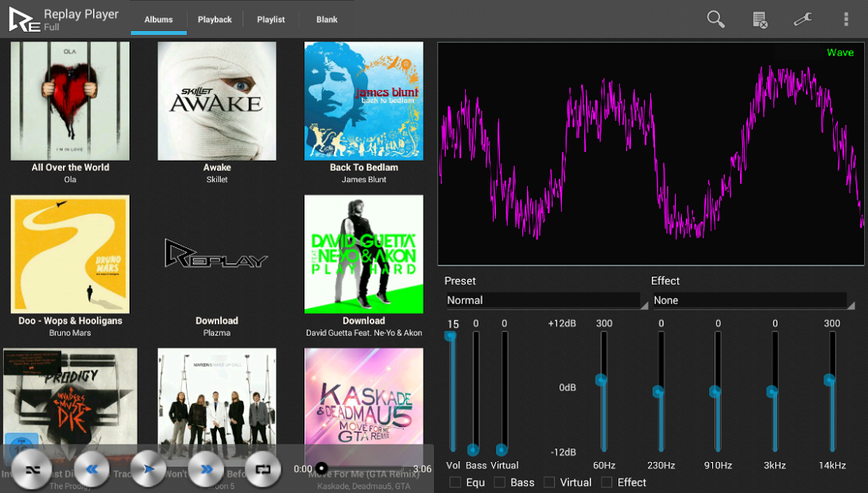Adjust the Vol slider

452,391
